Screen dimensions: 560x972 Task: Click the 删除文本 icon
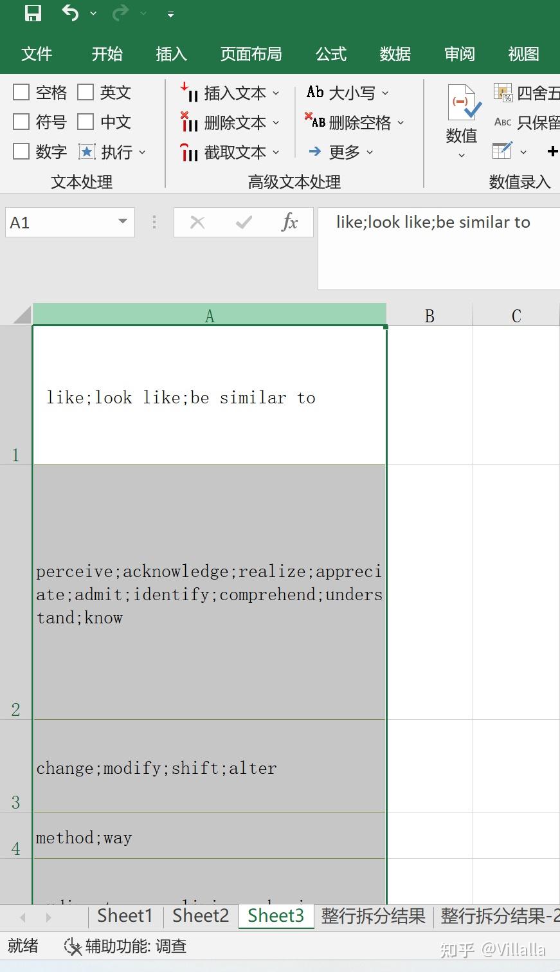tap(189, 122)
